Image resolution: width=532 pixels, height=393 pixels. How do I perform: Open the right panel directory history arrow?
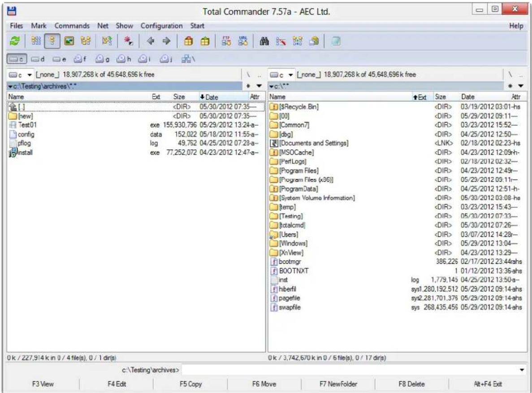click(x=521, y=86)
